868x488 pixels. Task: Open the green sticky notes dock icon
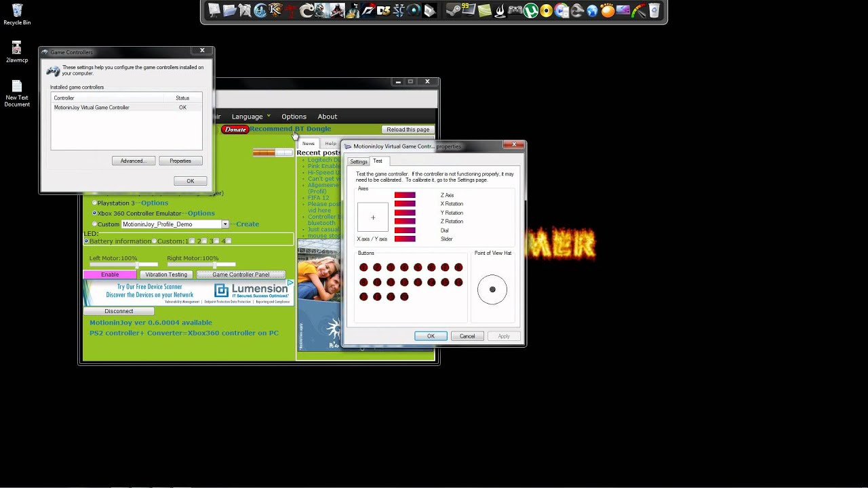click(485, 10)
